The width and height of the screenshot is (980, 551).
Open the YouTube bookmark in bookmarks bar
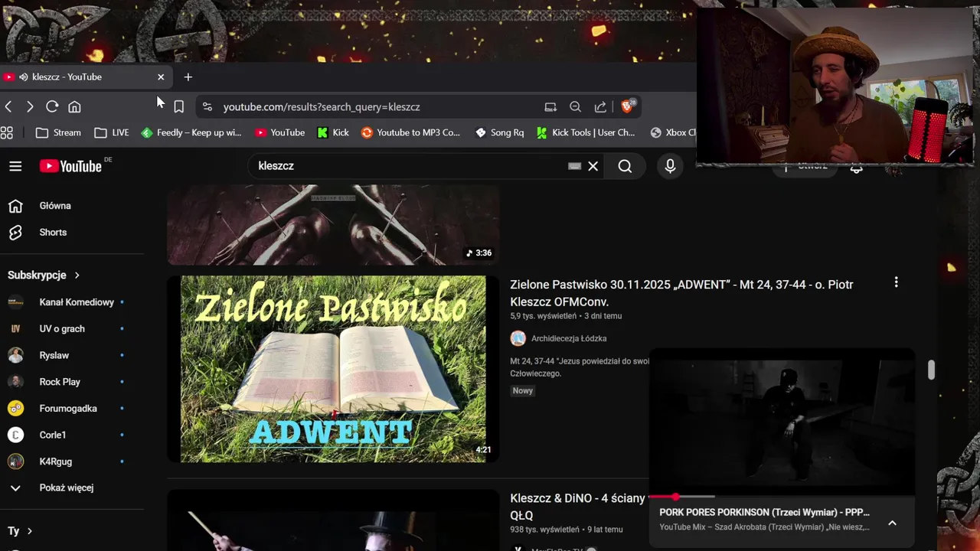pyautogui.click(x=280, y=132)
